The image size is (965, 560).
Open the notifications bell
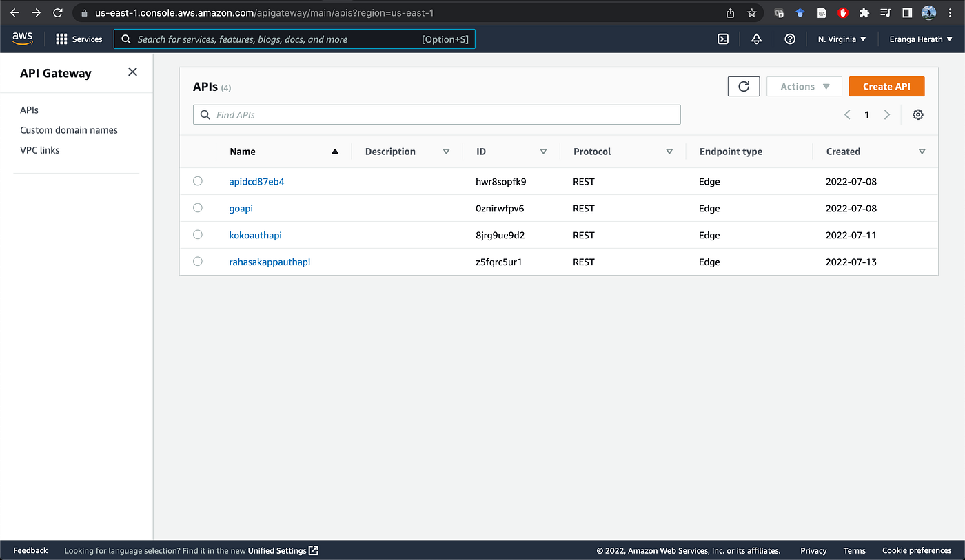[x=756, y=39]
